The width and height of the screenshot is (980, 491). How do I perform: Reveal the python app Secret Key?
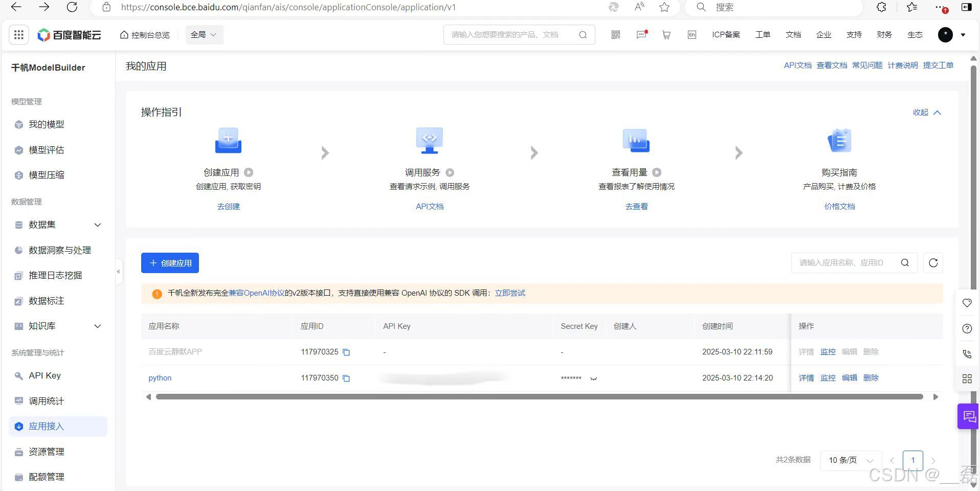[593, 378]
